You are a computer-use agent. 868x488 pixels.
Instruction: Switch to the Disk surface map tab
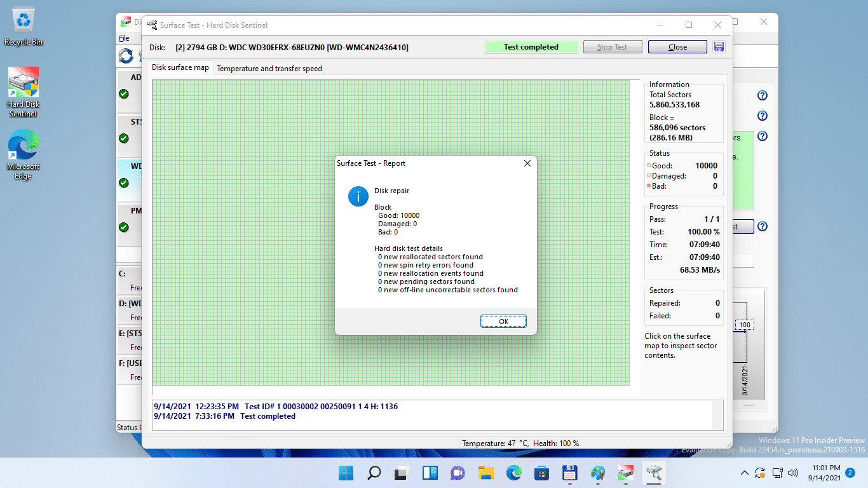(180, 67)
